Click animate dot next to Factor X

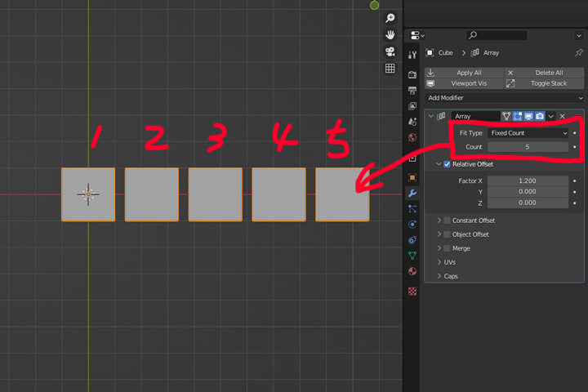[574, 180]
